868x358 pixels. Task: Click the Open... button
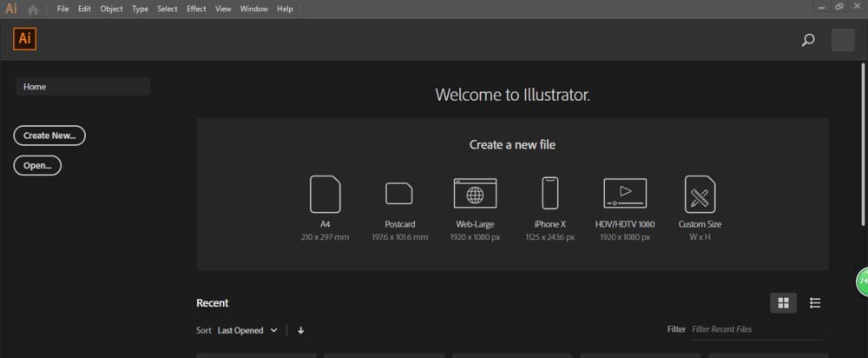pos(37,165)
